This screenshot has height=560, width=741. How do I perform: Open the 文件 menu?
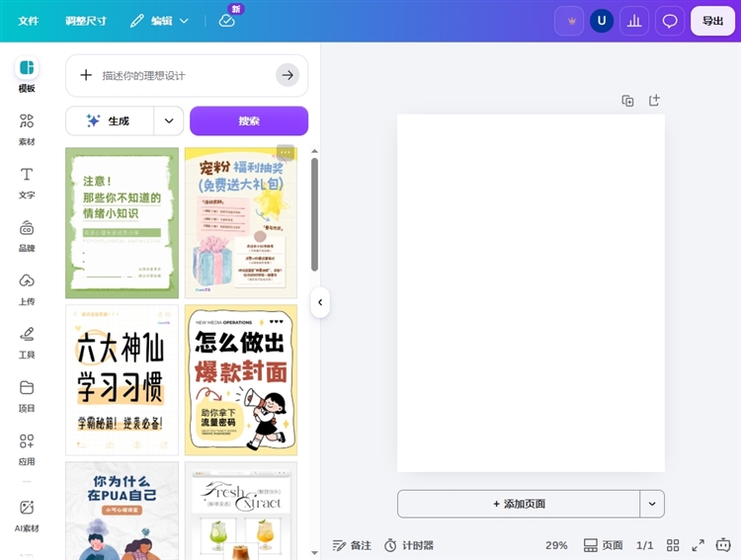pos(29,21)
